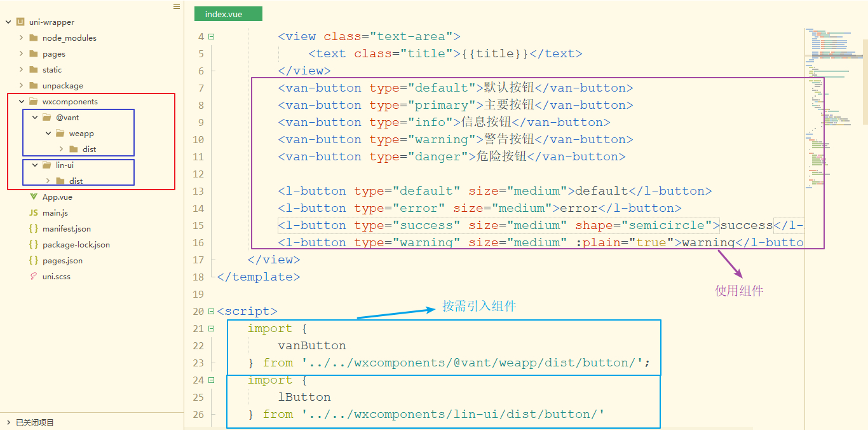Click the lin-ui open-folder icon
The height and width of the screenshot is (430, 868).
[47, 165]
